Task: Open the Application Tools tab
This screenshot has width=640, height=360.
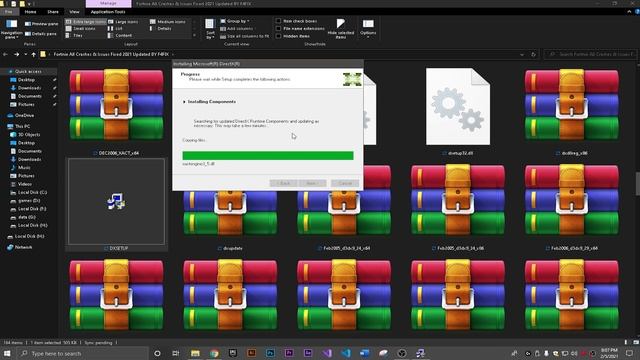Action: (108, 12)
